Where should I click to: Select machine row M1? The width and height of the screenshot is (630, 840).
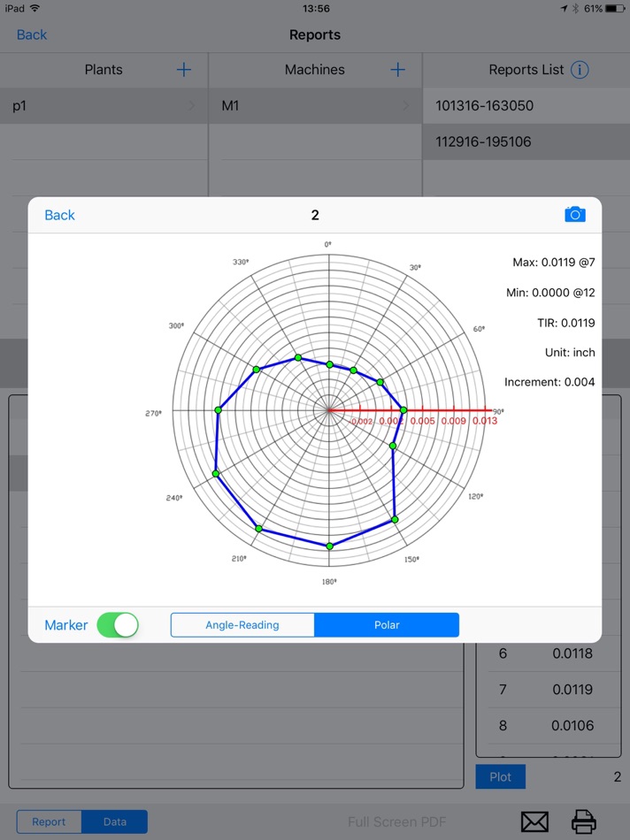[x=315, y=106]
